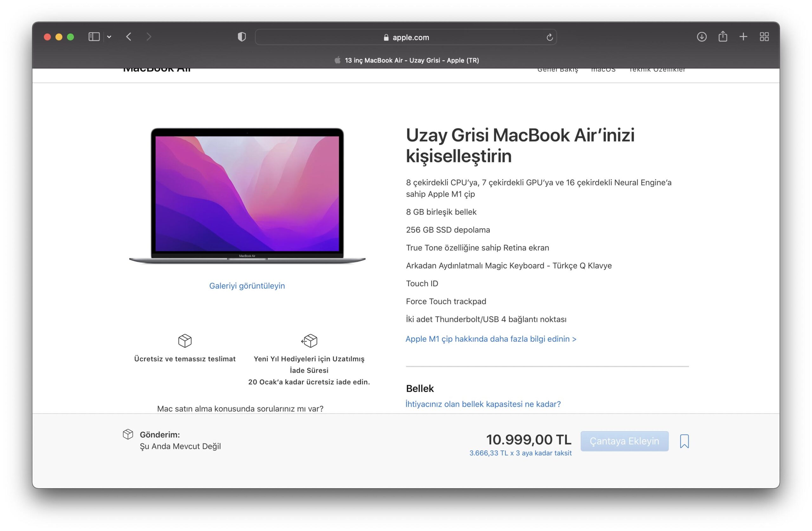Screen dimensions: 812x531
Task: Save product with the bookmark icon
Action: pos(684,441)
